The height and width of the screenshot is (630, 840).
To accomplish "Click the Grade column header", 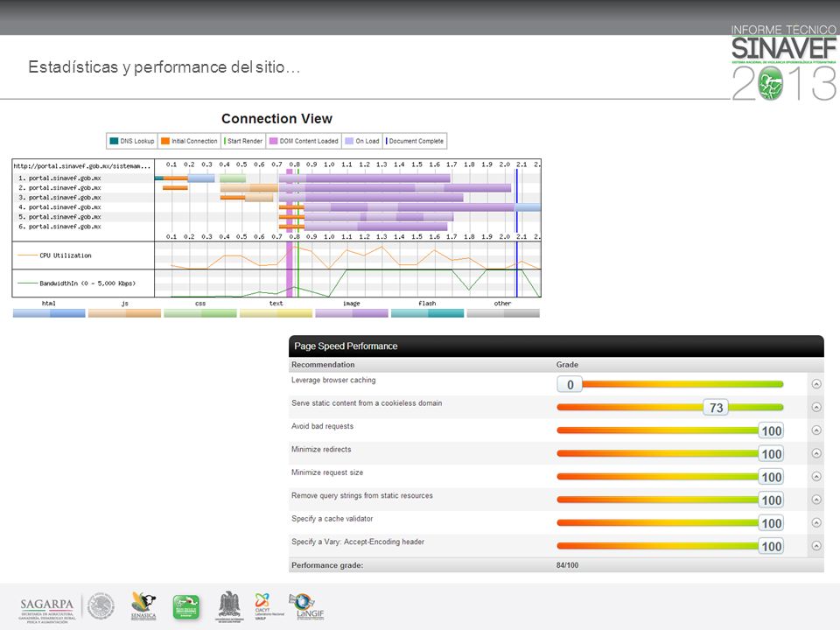I will point(567,364).
